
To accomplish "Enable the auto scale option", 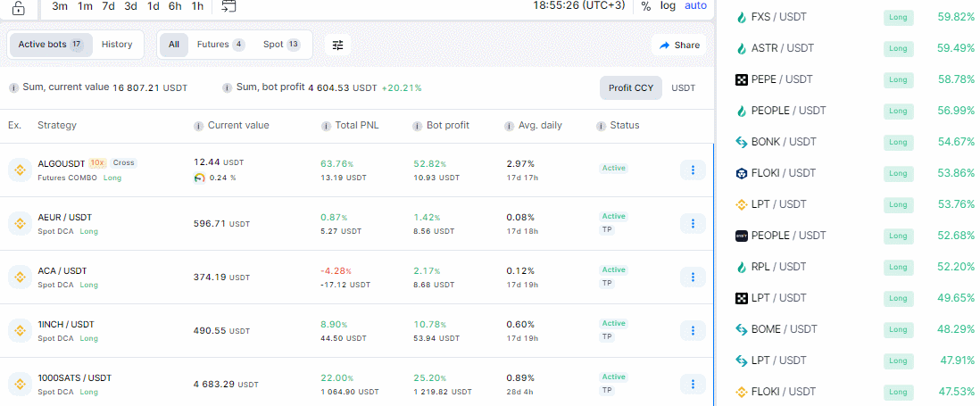I will 695,6.
